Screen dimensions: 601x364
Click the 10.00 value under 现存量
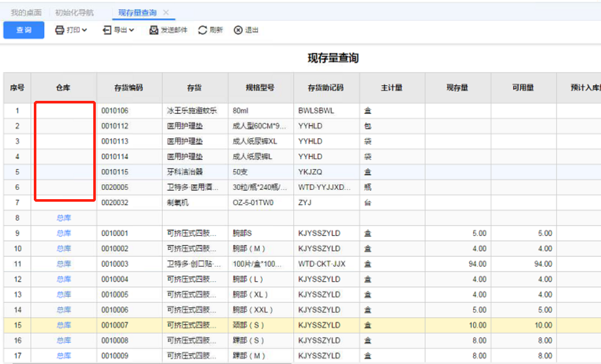477,325
